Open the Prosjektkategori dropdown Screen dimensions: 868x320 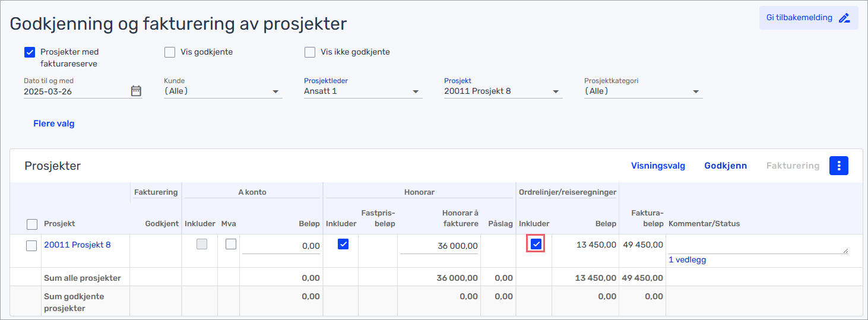tap(643, 91)
